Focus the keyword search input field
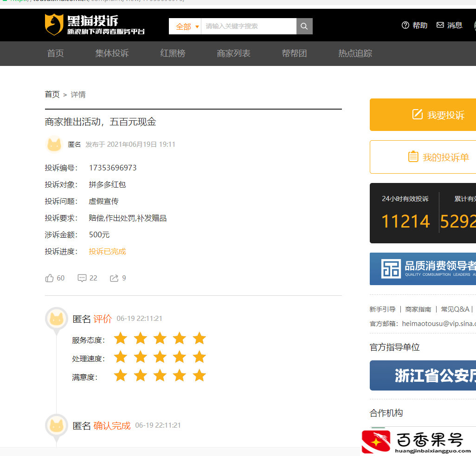 tap(249, 26)
